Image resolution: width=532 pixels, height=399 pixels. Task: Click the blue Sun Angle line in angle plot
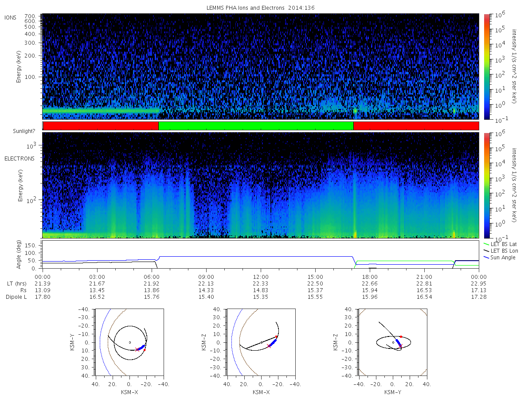tap(256, 257)
